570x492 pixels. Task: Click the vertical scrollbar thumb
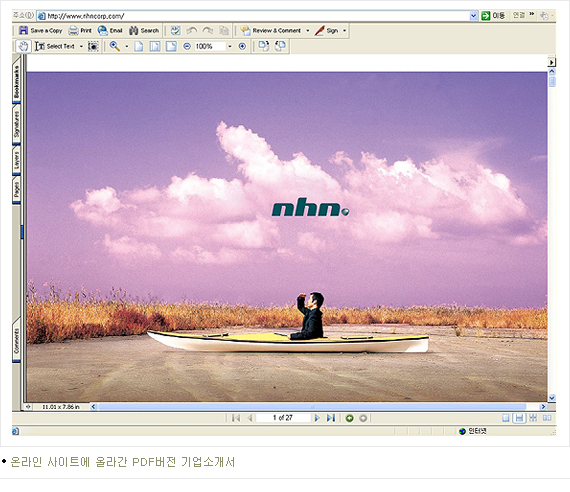point(552,81)
